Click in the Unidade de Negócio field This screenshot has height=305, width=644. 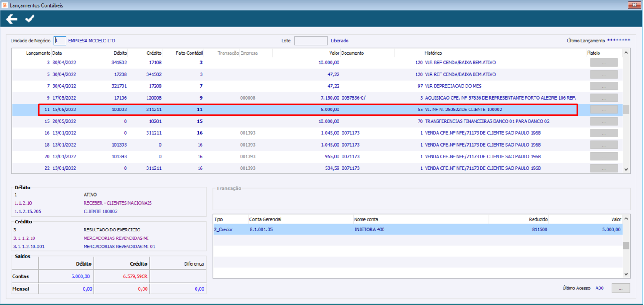pyautogui.click(x=60, y=41)
